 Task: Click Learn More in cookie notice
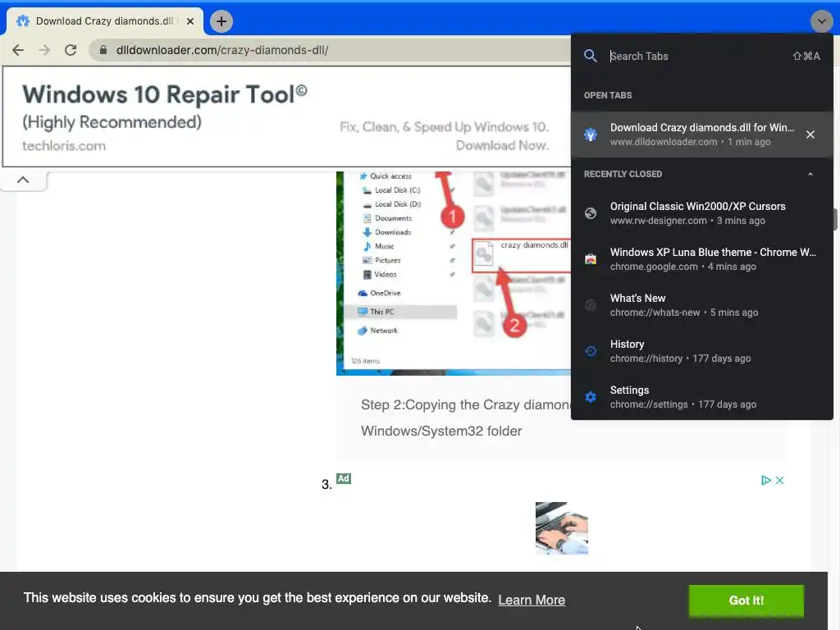click(532, 600)
